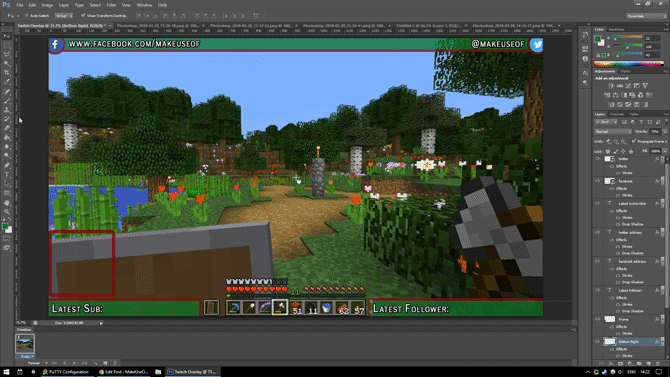Hide the Frame layer
Viewport: 670px width, 377px height.
(x=598, y=319)
